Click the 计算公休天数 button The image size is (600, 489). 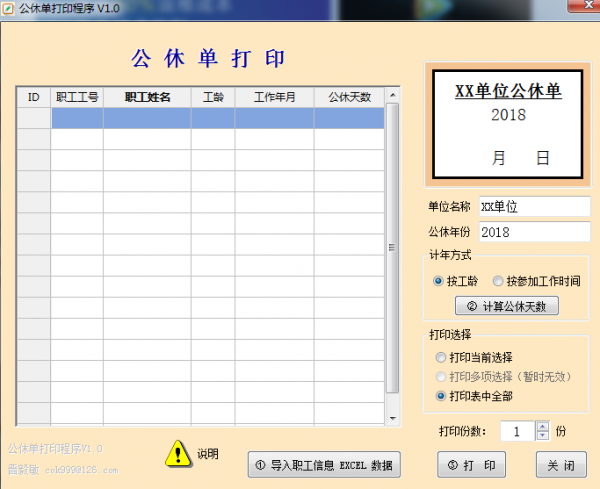(507, 306)
